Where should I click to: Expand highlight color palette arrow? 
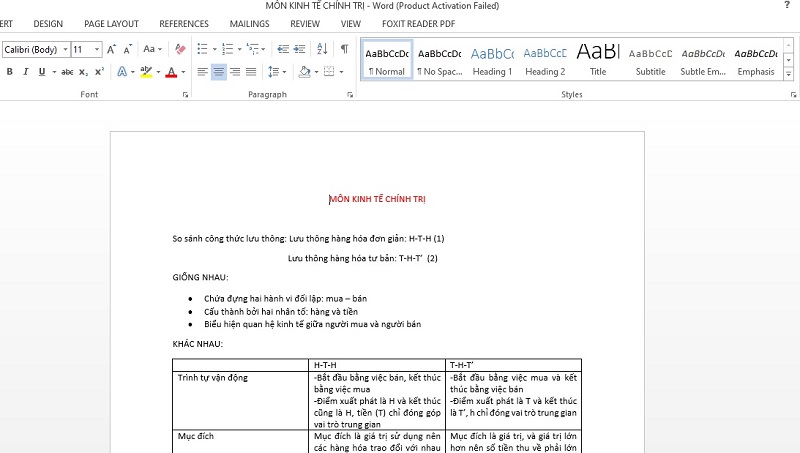tap(158, 72)
